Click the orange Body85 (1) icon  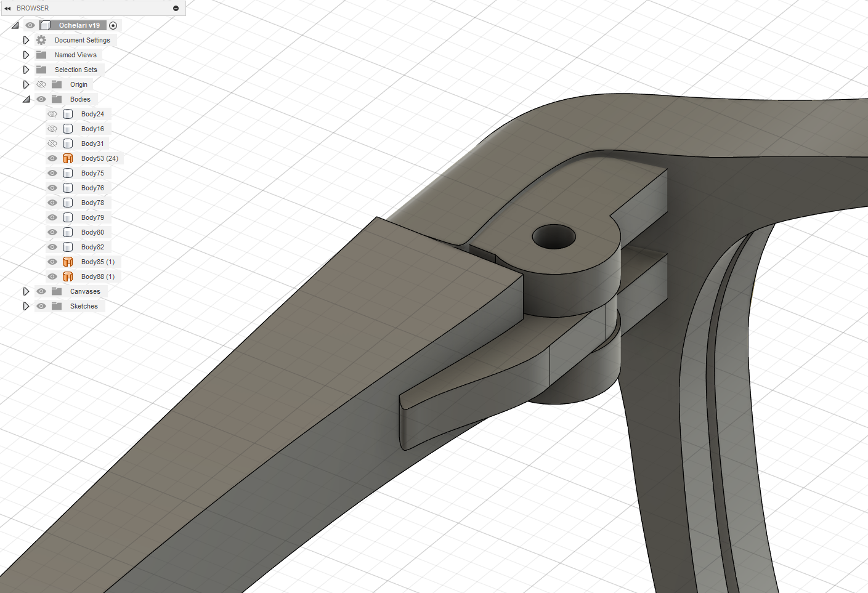click(x=68, y=262)
